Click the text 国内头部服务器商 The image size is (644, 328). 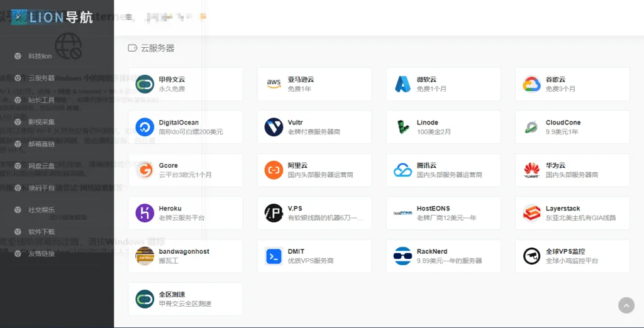click(572, 175)
